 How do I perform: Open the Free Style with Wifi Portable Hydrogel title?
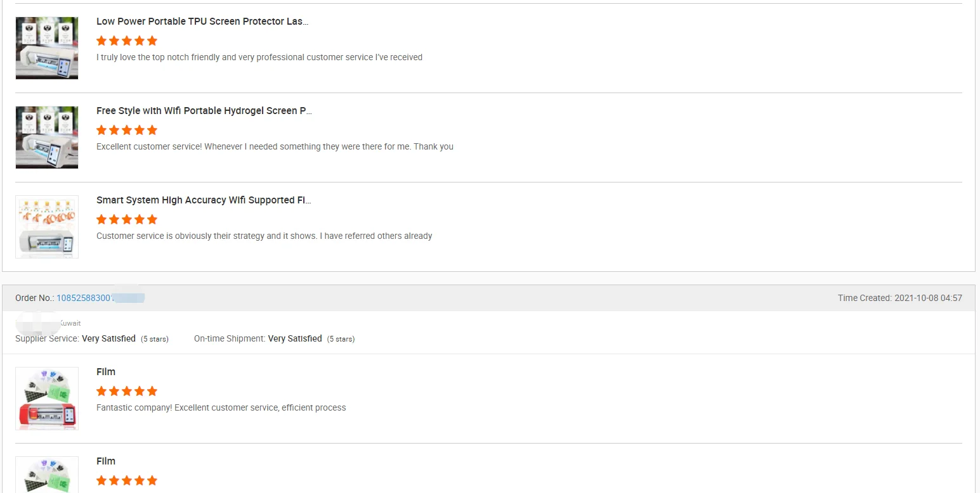tap(204, 111)
